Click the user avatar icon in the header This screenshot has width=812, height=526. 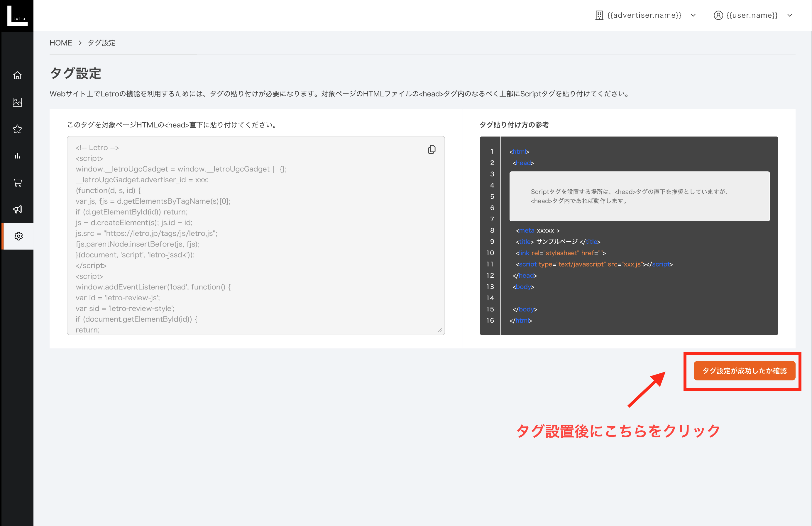pyautogui.click(x=718, y=15)
